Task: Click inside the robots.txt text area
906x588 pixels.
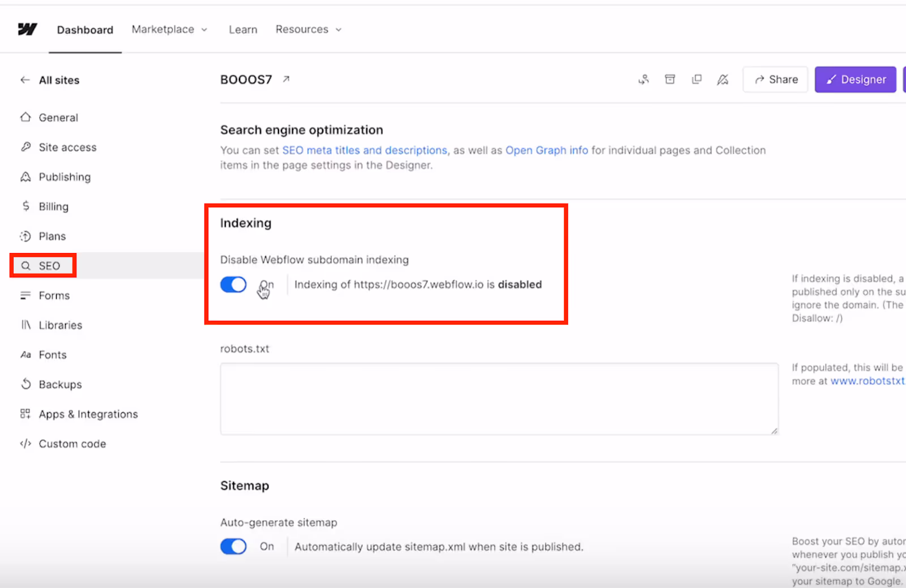Action: click(499, 399)
